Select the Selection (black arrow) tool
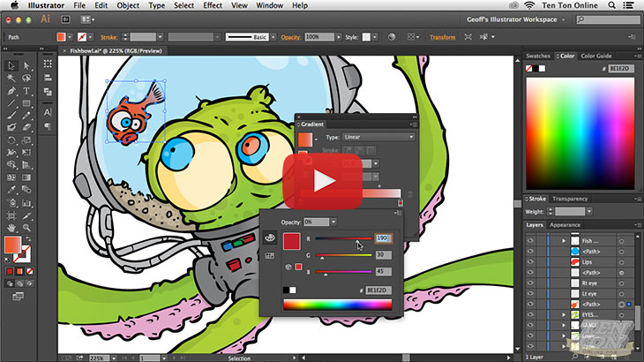Viewport: 644px width, 362px height. (x=11, y=65)
